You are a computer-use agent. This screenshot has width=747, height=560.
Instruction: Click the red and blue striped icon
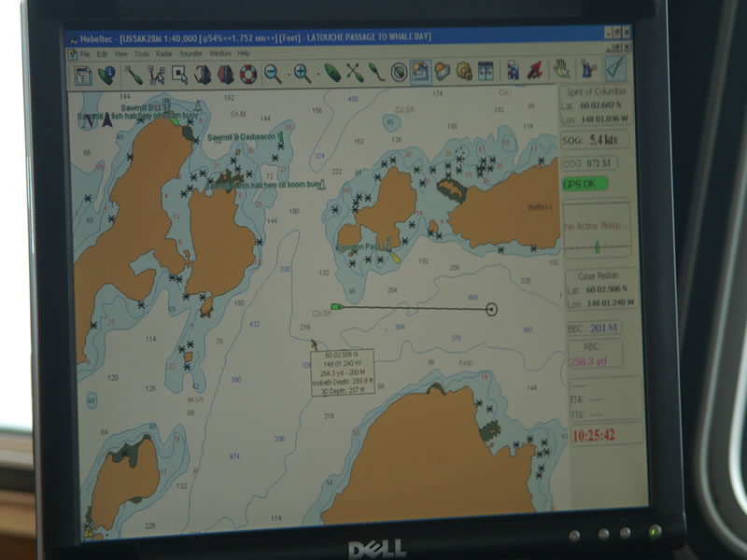coord(513,71)
